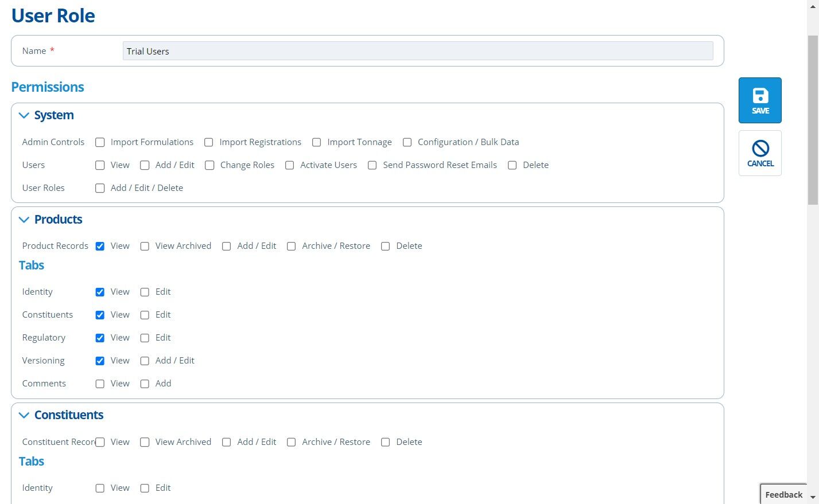Open the Feedback panel
The width and height of the screenshot is (819, 504).
click(x=783, y=494)
